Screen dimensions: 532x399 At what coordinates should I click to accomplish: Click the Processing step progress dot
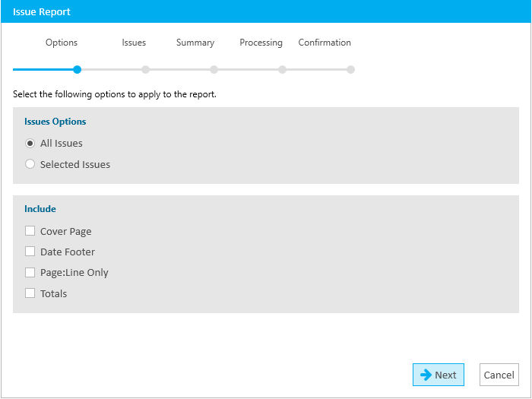tap(282, 70)
